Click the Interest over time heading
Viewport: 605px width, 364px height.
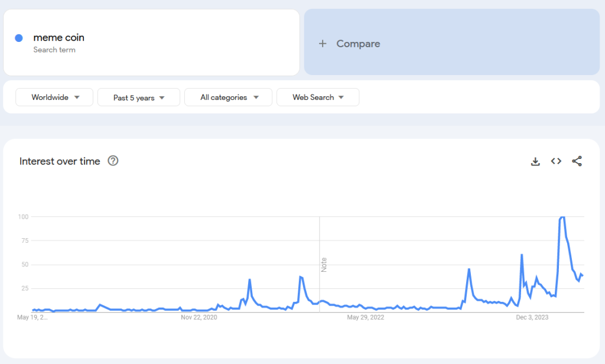tap(60, 161)
